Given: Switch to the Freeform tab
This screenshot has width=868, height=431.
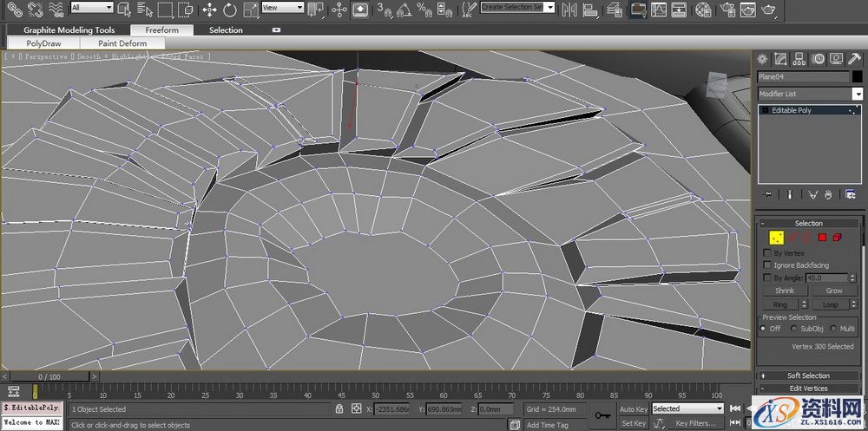Looking at the screenshot, I should (162, 29).
